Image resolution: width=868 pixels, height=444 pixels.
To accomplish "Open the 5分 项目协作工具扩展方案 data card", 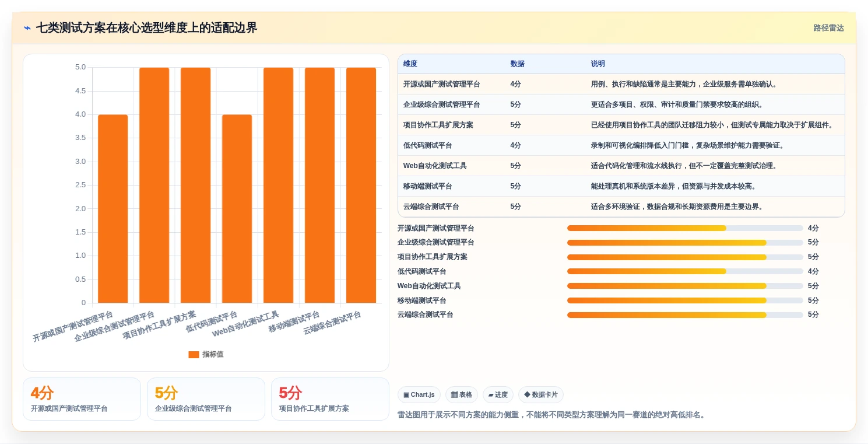I will click(x=330, y=399).
